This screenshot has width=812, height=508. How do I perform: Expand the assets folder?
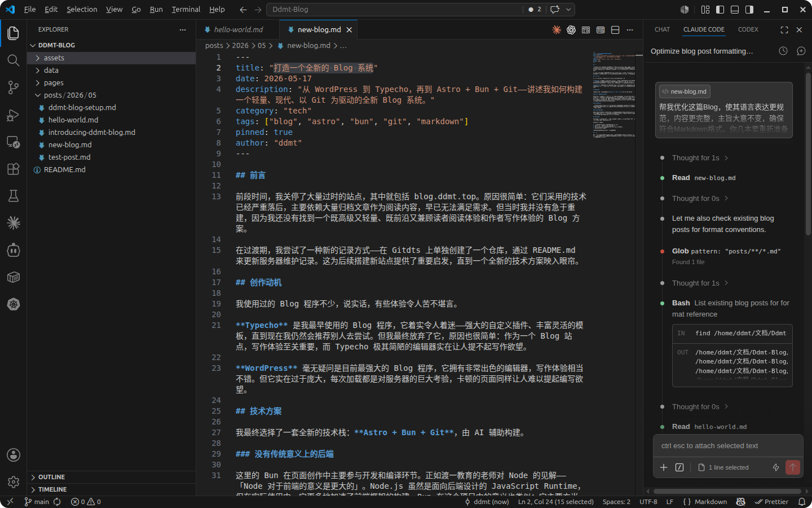click(112, 58)
